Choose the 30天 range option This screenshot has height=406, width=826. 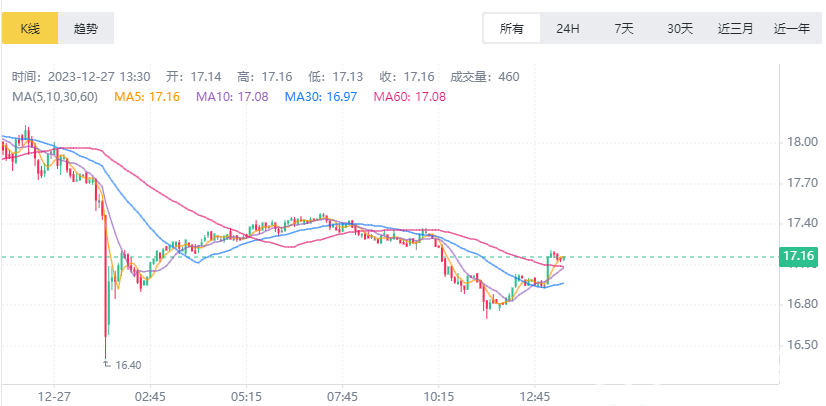680,28
